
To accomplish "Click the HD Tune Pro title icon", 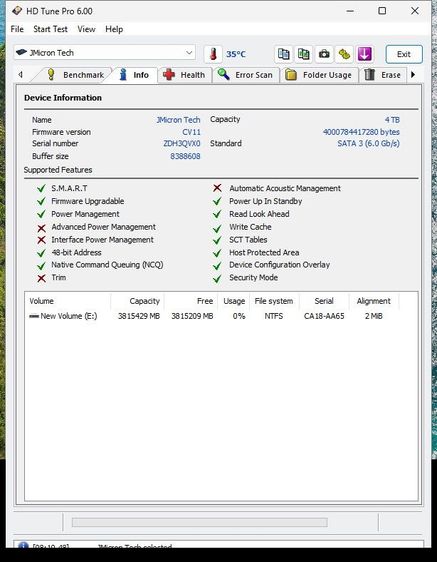I will point(16,11).
